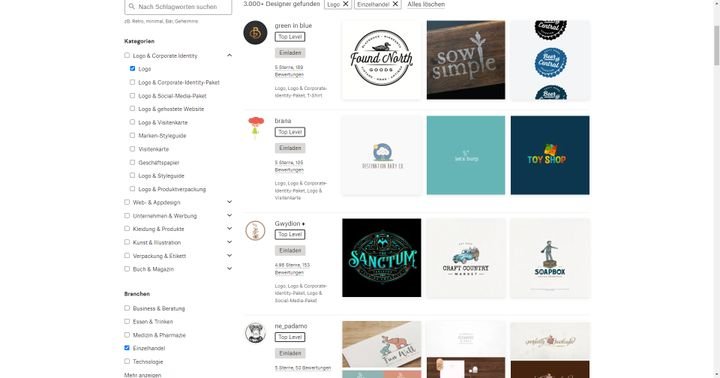The image size is (720, 378).
Task: Check Logo & Social-Media-Paket
Action: point(132,96)
